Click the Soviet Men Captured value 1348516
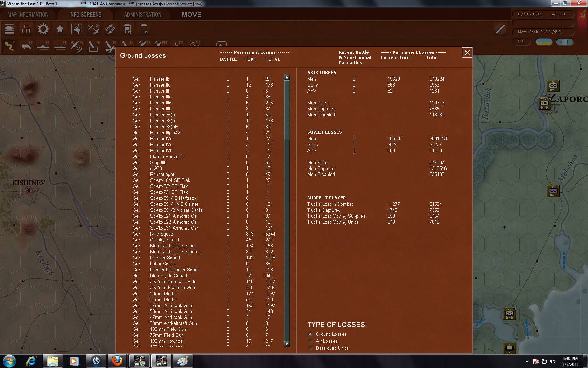This screenshot has height=368, width=588. (438, 169)
